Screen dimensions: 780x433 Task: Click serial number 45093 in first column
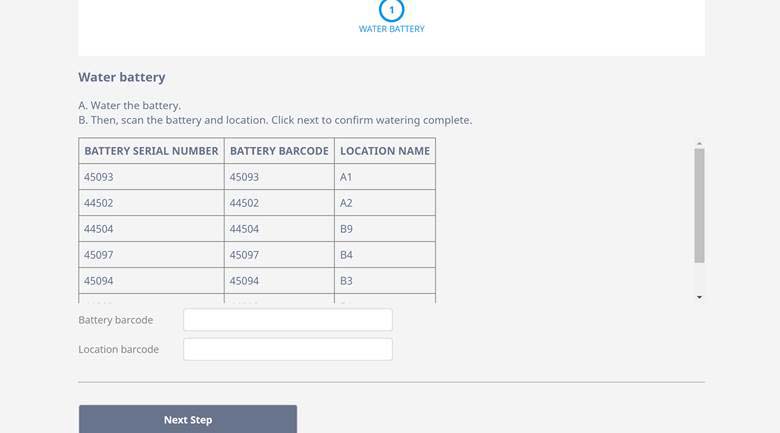point(99,177)
